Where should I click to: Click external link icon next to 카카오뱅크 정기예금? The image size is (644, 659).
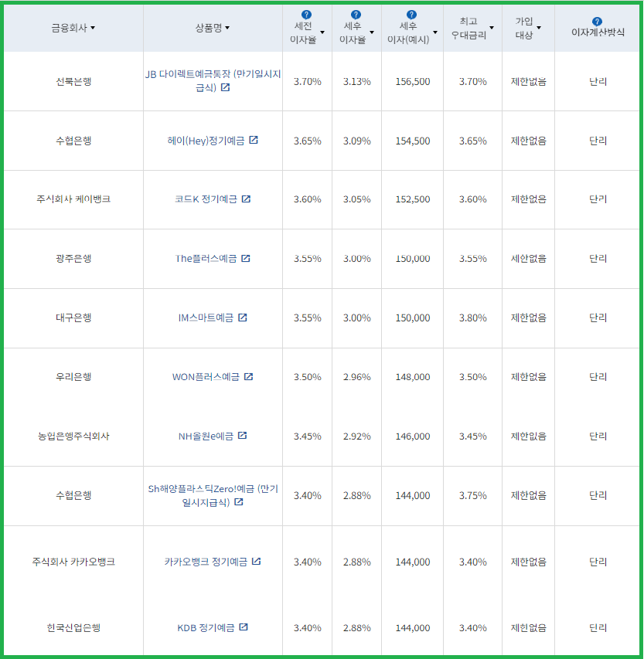[x=256, y=561]
